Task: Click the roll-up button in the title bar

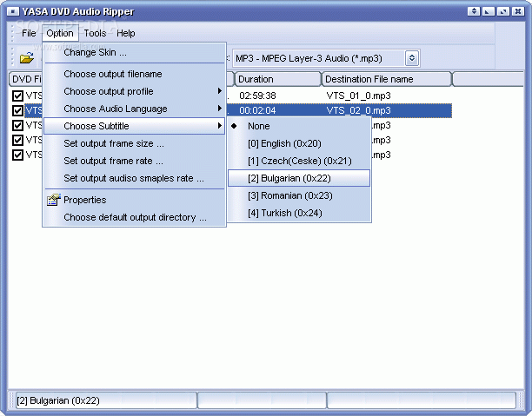Action: (x=474, y=11)
